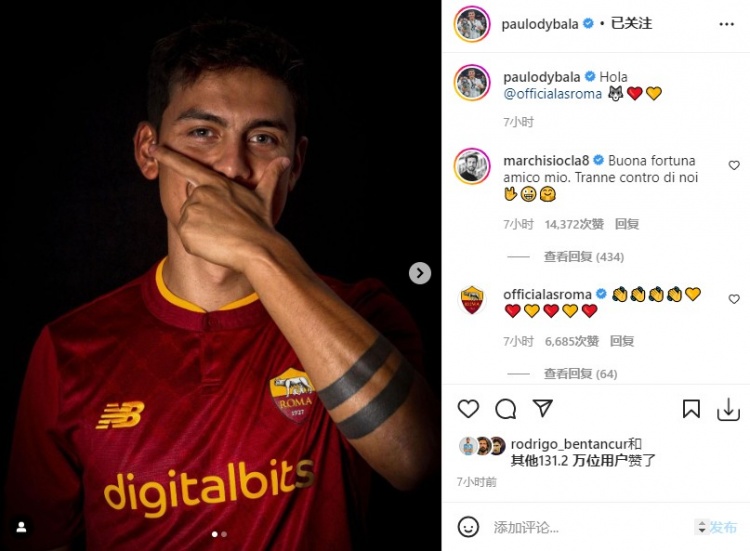This screenshot has height=551, width=750.
Task: Open the three-dot more options menu
Action: pos(726,24)
